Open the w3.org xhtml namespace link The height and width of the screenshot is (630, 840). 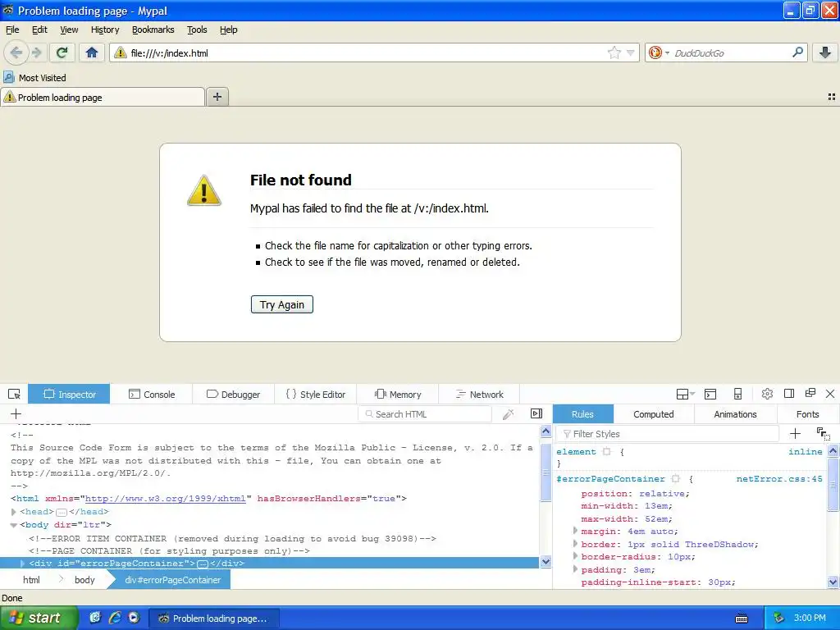pos(165,498)
